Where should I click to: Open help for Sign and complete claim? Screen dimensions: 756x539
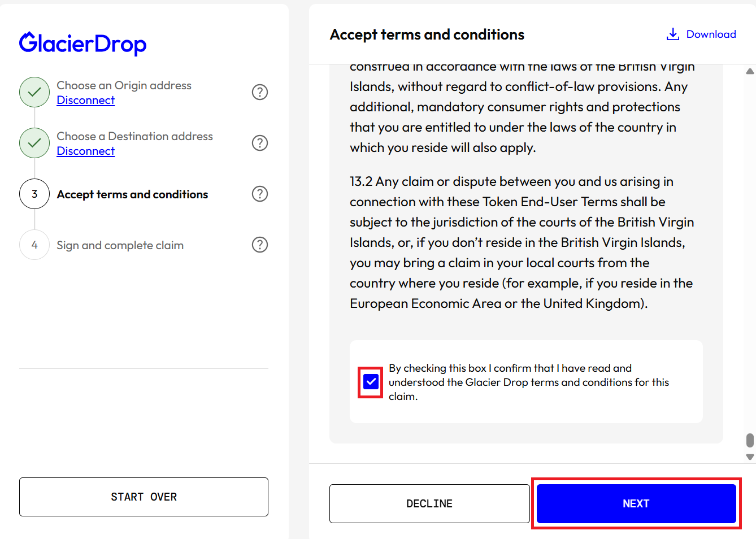(x=259, y=245)
